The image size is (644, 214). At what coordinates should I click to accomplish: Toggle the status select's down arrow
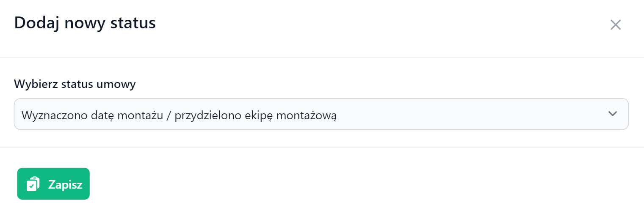612,114
